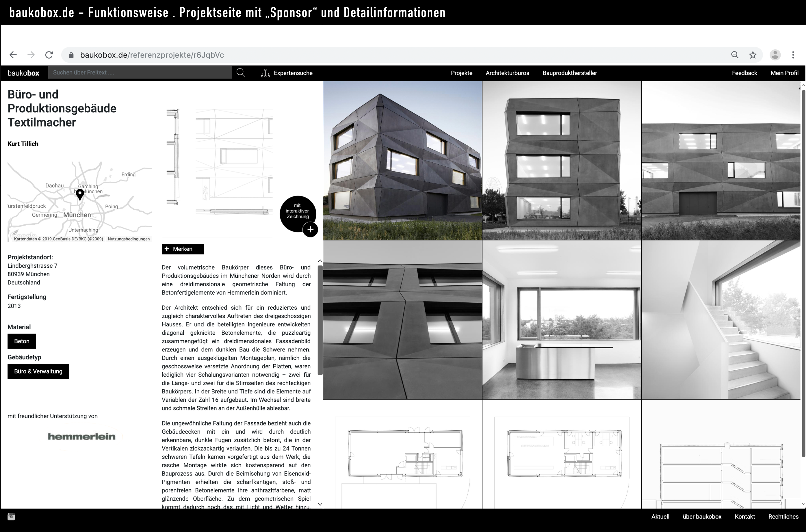The width and height of the screenshot is (806, 532).
Task: Click the browser back arrow
Action: coord(13,55)
